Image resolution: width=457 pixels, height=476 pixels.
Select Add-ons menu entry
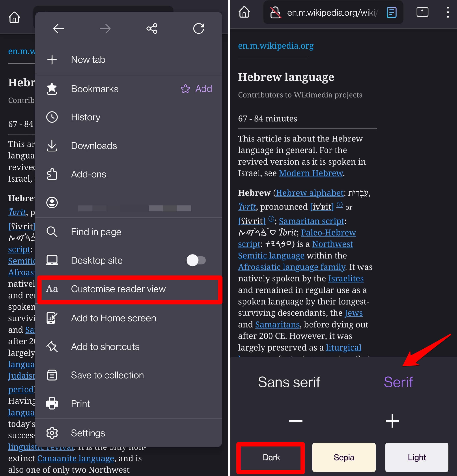coord(129,174)
